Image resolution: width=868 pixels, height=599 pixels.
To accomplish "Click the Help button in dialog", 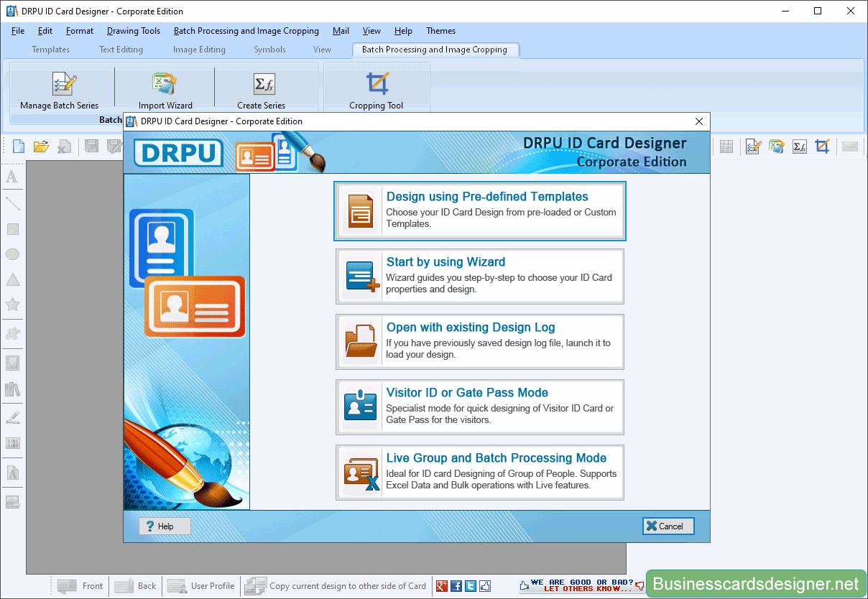I will [x=165, y=526].
